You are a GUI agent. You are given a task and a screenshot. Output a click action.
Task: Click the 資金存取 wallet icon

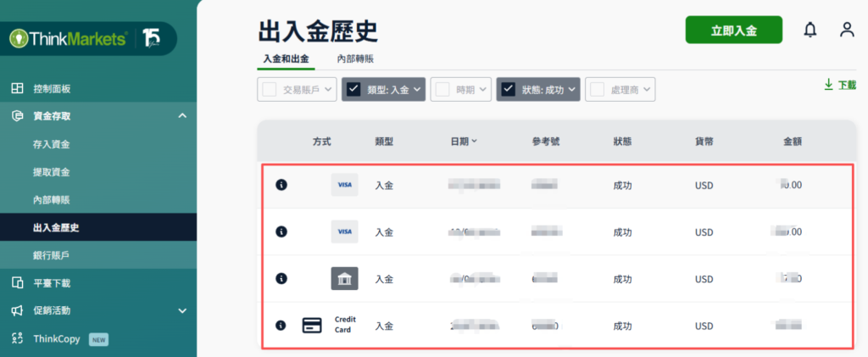coord(17,116)
